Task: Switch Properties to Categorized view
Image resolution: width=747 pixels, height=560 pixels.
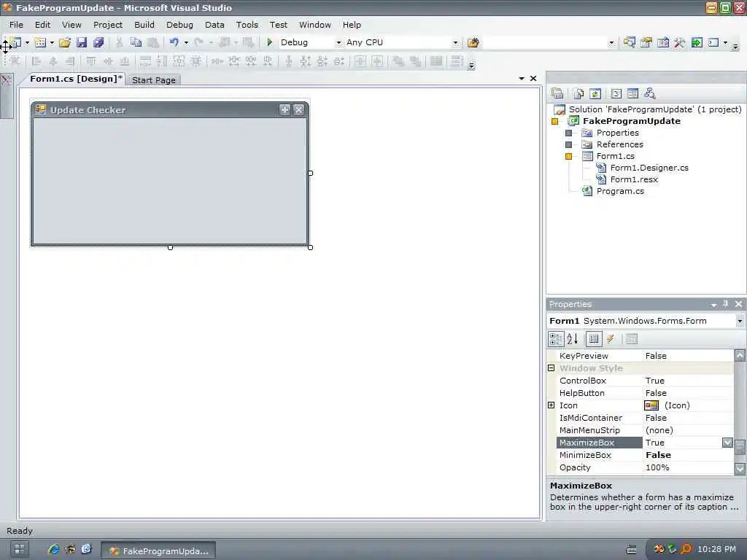Action: (556, 338)
